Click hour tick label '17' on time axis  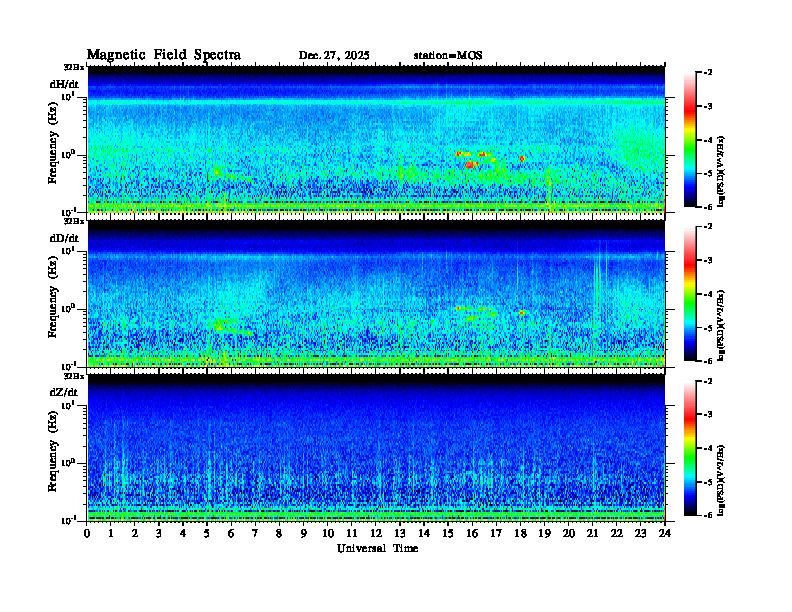496,534
